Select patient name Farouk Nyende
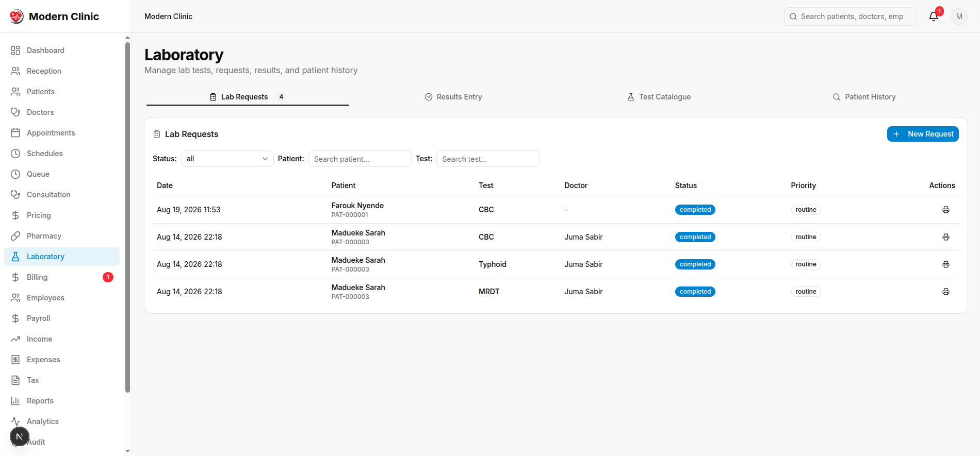Screen dimensions: 980x456 (357, 206)
